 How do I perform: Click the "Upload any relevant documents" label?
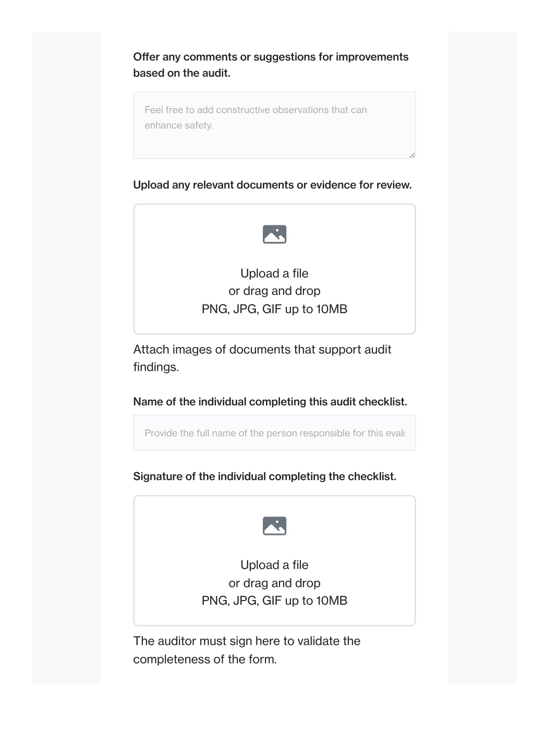[272, 185]
